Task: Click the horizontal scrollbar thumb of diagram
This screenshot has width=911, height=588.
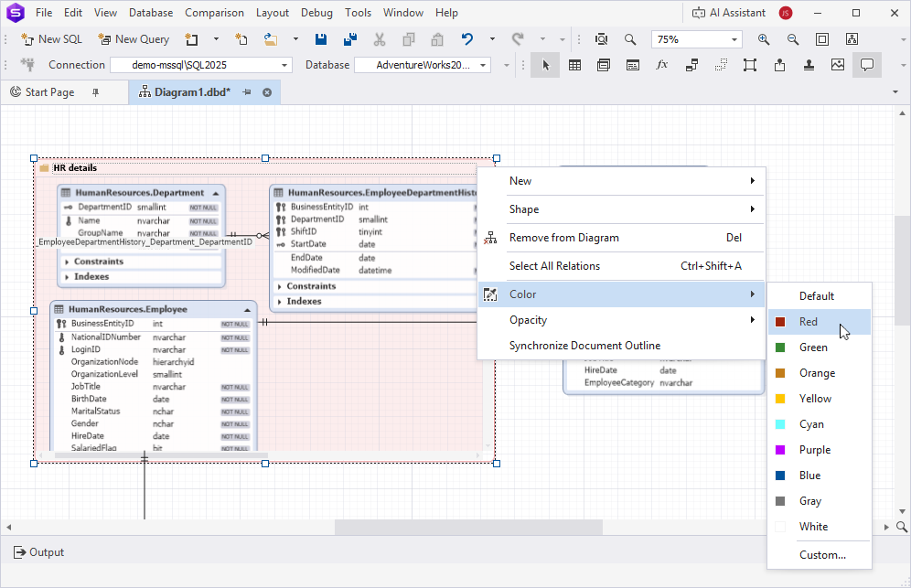Action: (468, 527)
